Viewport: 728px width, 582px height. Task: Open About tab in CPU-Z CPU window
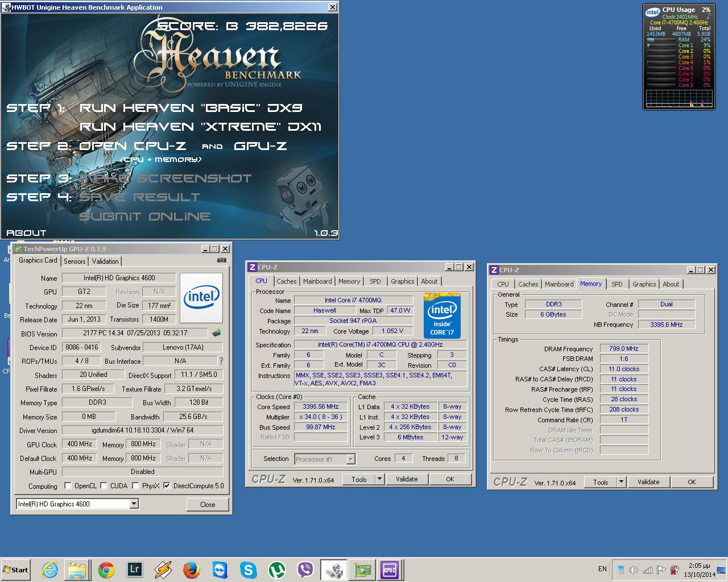[x=429, y=281]
